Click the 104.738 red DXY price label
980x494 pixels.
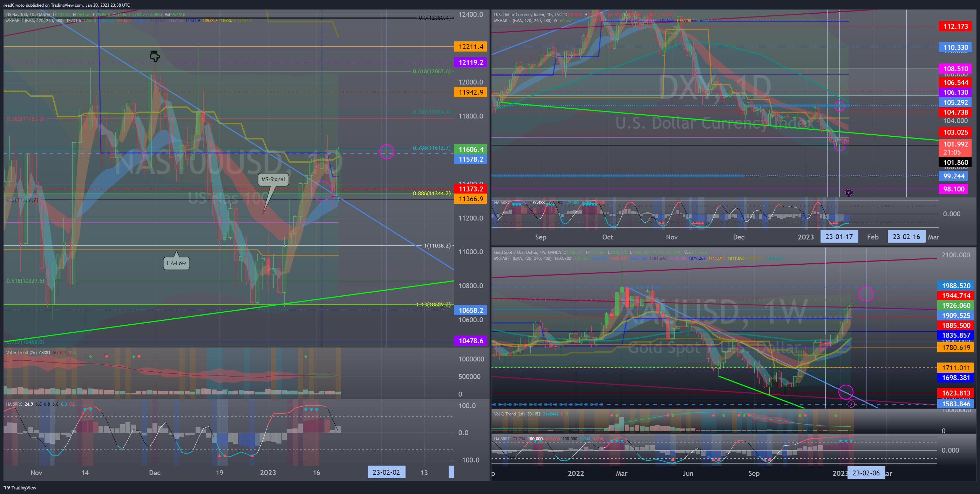tap(955, 112)
